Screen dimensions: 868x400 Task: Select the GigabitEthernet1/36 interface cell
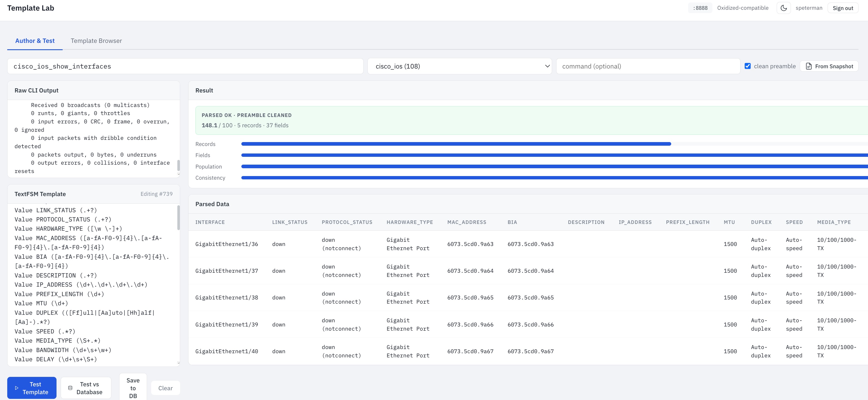[x=227, y=244]
